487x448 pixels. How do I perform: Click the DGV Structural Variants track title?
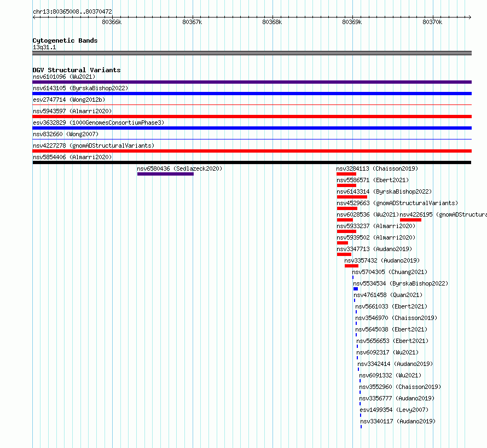77,70
